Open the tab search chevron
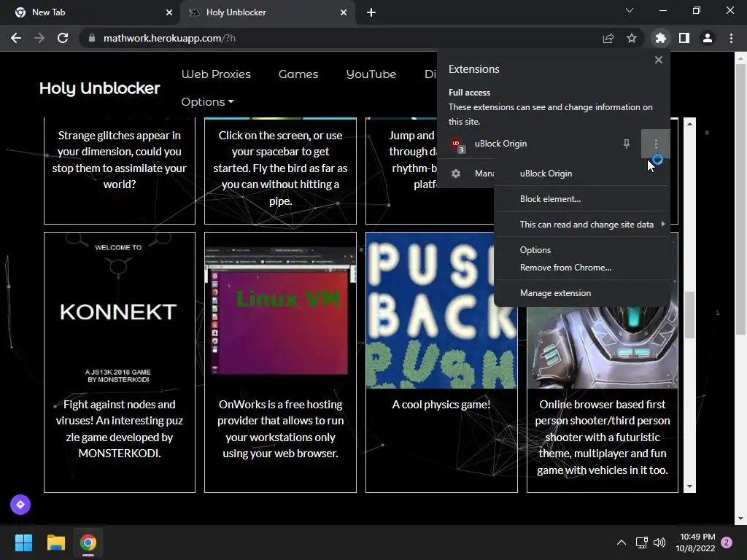The image size is (747, 560). click(630, 10)
